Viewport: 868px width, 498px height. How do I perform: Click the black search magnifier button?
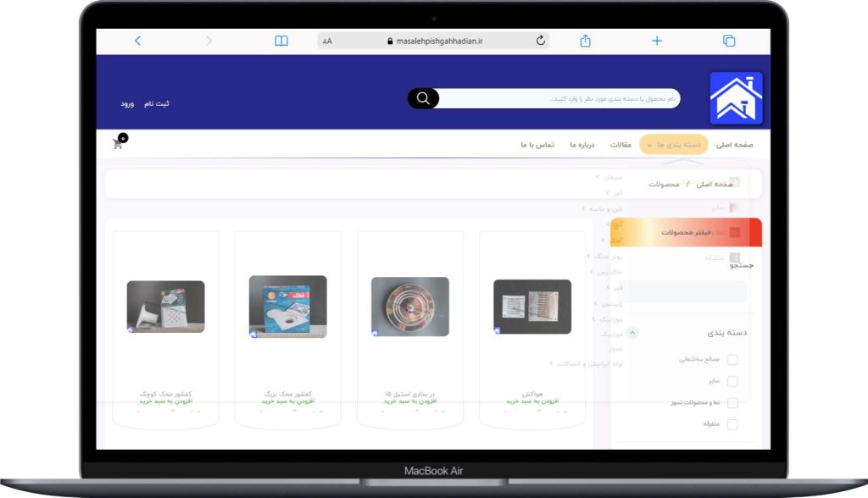[x=424, y=98]
